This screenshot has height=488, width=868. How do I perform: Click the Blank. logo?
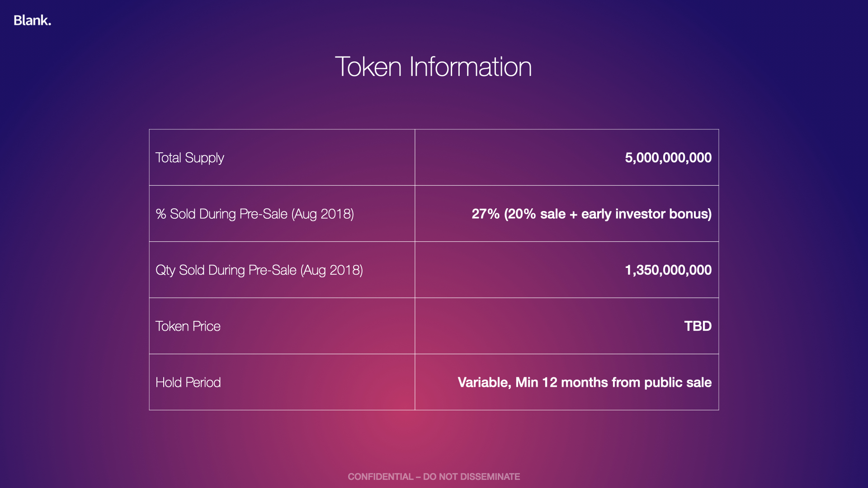(x=32, y=20)
